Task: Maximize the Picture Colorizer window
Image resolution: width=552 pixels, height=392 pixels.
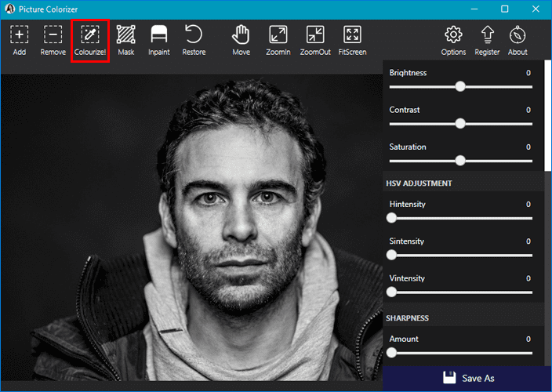Action: point(504,9)
